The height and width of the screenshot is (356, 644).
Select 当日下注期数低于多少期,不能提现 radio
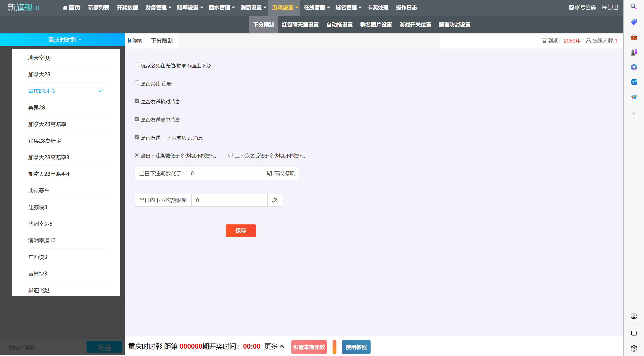click(137, 155)
